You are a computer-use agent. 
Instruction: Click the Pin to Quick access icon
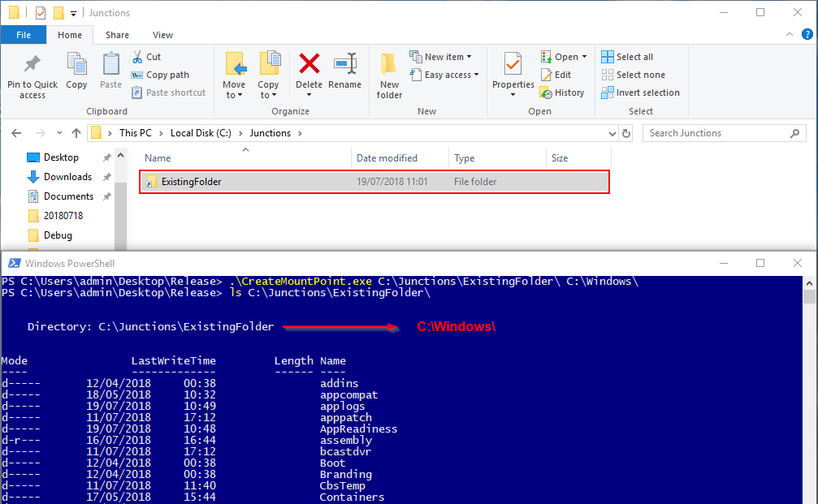(x=32, y=65)
